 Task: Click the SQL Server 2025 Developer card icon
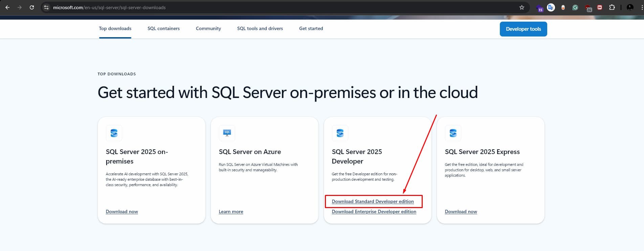(340, 133)
